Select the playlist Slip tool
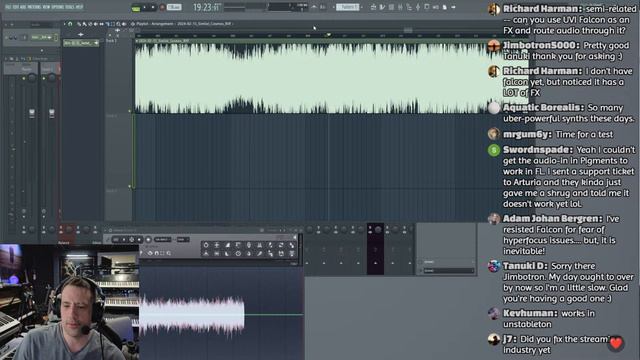 coord(101,24)
